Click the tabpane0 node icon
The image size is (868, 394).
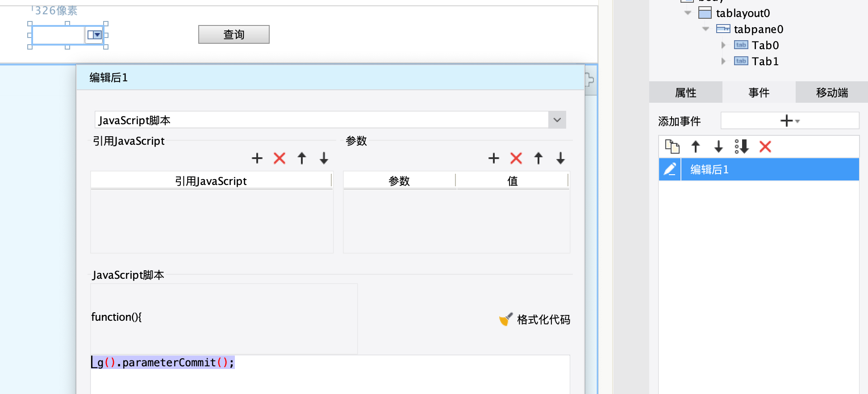(723, 29)
